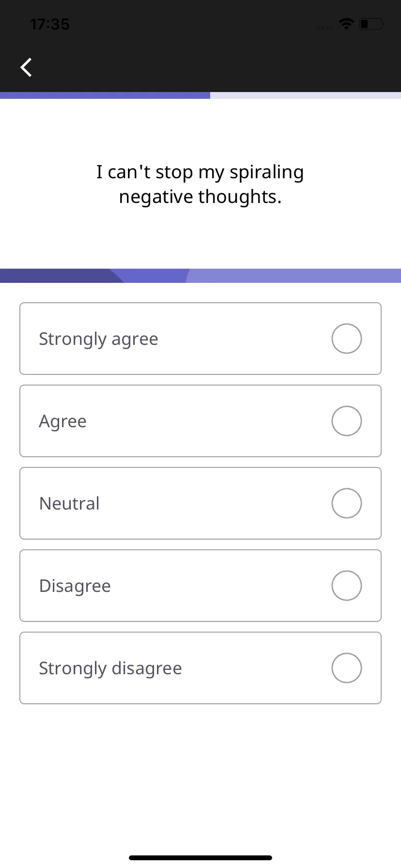Choose the Strongly agree answer label
Viewport: 401px width, 868px height.
pyautogui.click(x=98, y=339)
